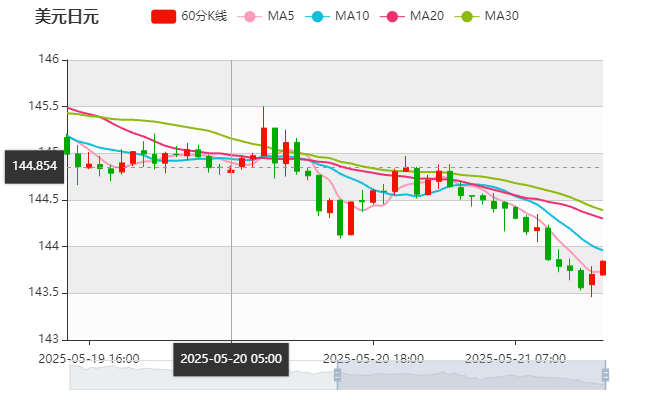Screen dimensions: 670x400
Task: Select the last red candlestick at the right edge
Action: tap(602, 268)
